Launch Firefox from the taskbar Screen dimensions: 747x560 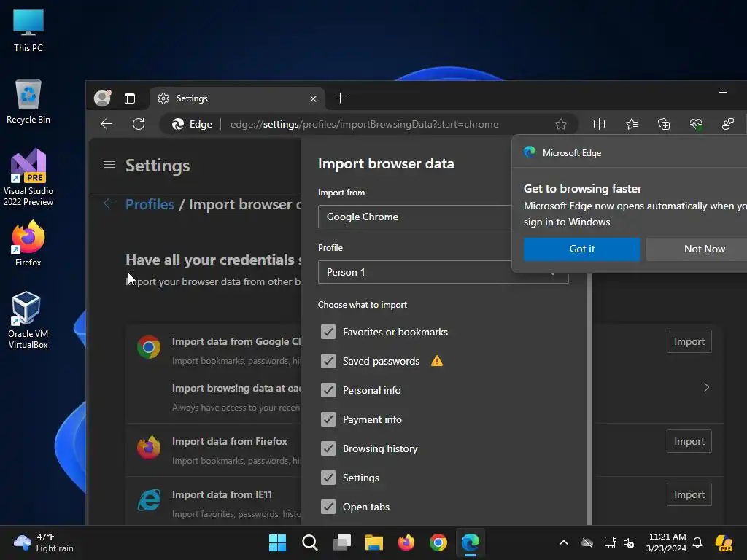(x=406, y=542)
